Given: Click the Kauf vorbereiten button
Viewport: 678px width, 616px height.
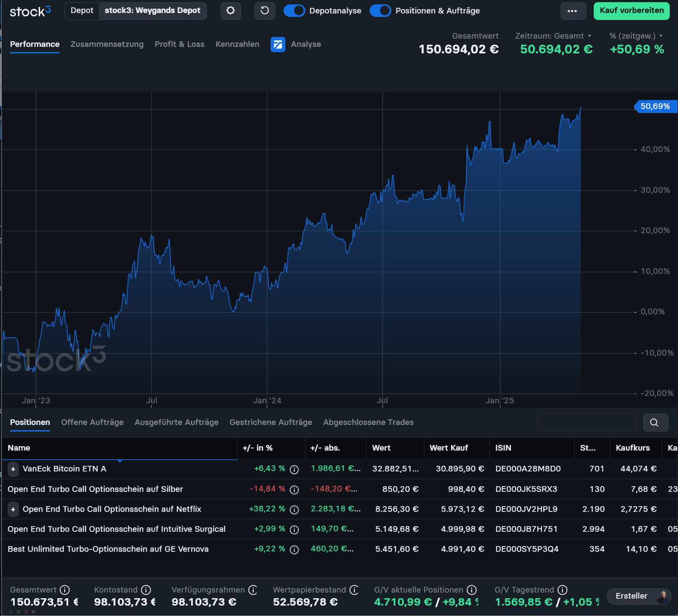Looking at the screenshot, I should tap(632, 10).
